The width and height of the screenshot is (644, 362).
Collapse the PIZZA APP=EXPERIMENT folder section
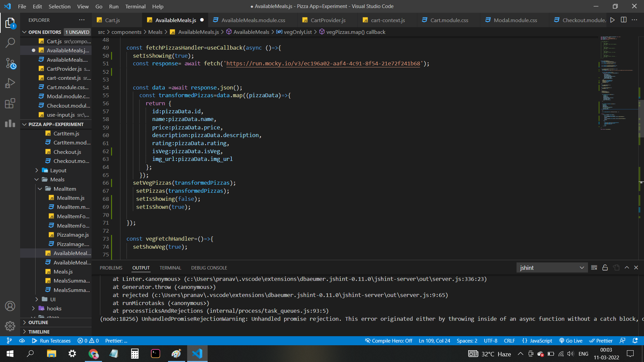click(x=24, y=124)
